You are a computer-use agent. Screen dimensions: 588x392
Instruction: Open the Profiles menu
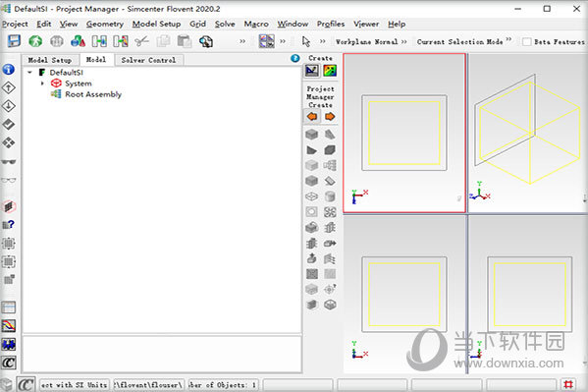[x=331, y=24]
